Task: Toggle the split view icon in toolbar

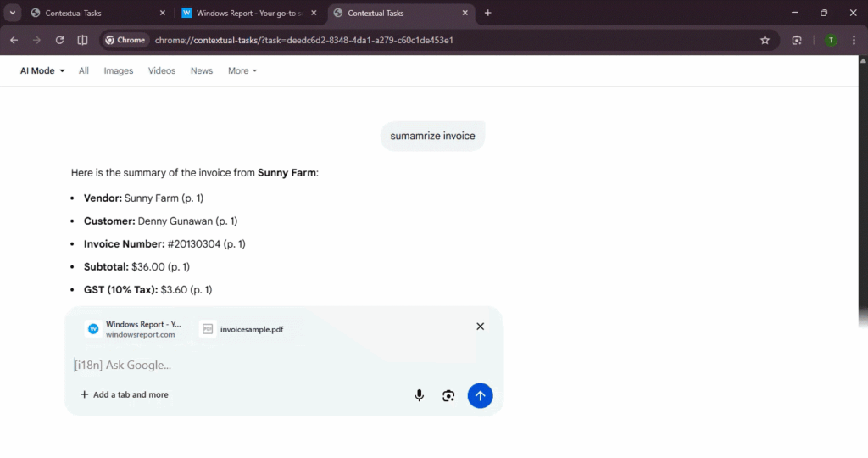Action: [x=82, y=40]
